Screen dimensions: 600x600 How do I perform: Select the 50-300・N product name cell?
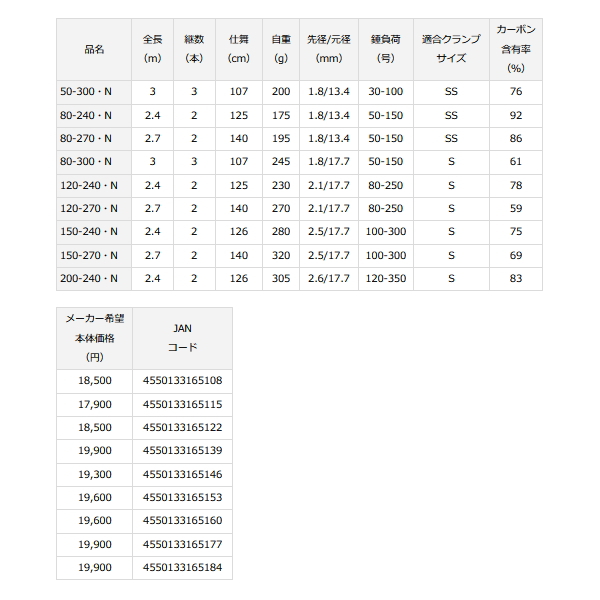coord(94,92)
